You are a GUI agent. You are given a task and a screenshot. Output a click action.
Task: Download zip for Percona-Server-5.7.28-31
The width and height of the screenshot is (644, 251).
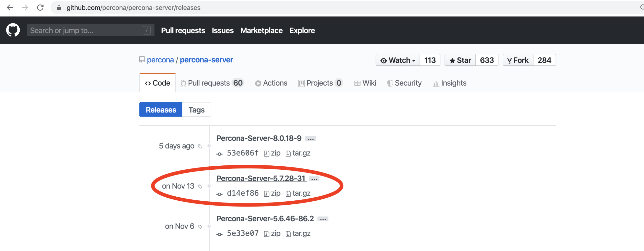(272, 193)
